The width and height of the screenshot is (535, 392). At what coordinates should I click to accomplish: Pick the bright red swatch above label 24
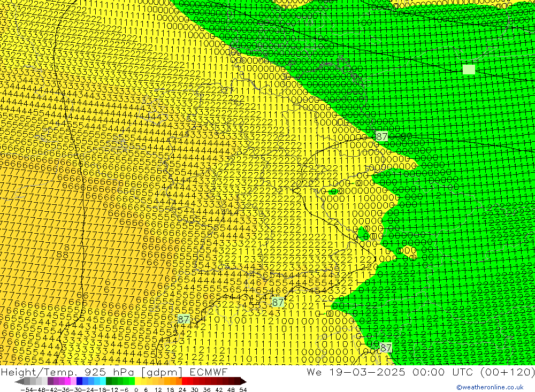[x=185, y=381]
